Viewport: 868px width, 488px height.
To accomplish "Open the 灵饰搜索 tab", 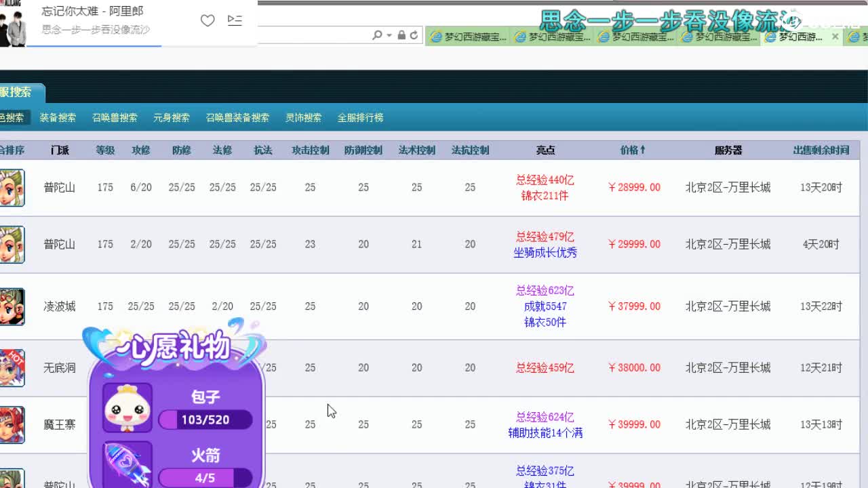I will (x=303, y=117).
